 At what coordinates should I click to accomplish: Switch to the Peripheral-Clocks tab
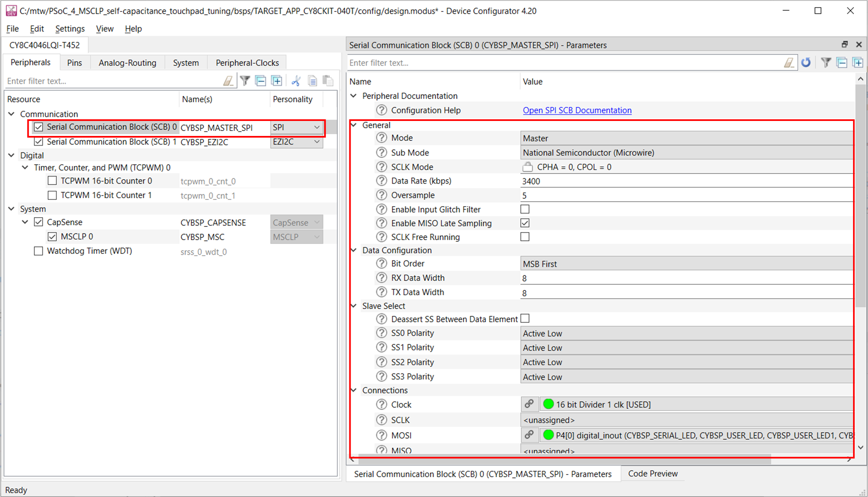click(247, 63)
